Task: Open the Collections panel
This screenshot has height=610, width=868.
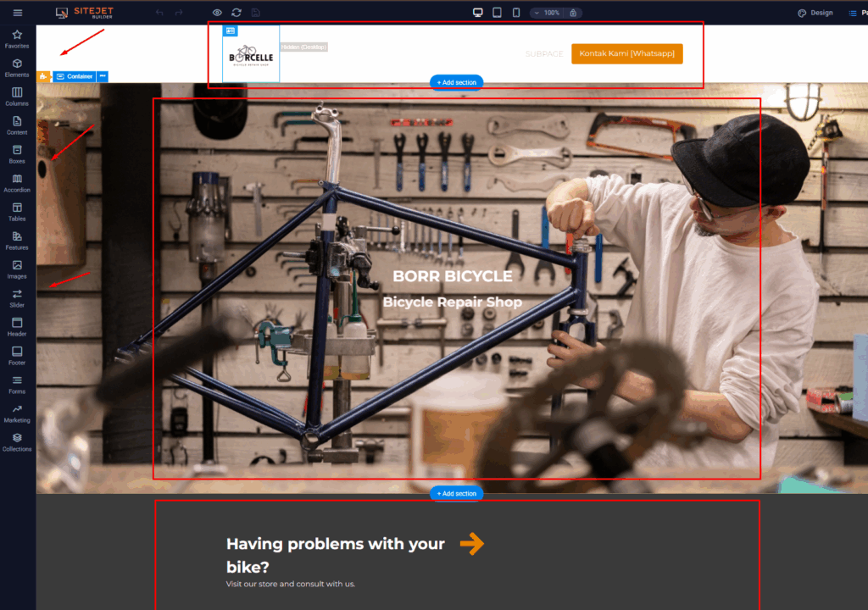Action: (x=17, y=442)
